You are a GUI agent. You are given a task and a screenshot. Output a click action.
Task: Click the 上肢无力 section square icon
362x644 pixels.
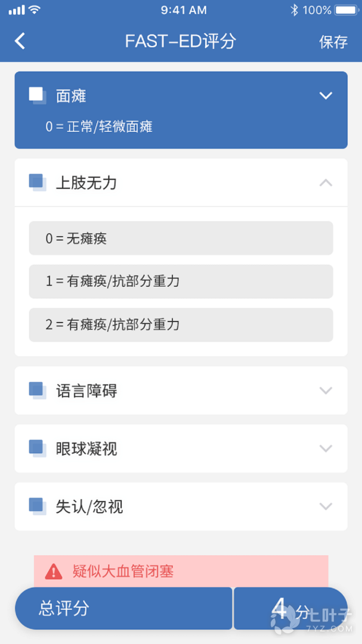[37, 182]
